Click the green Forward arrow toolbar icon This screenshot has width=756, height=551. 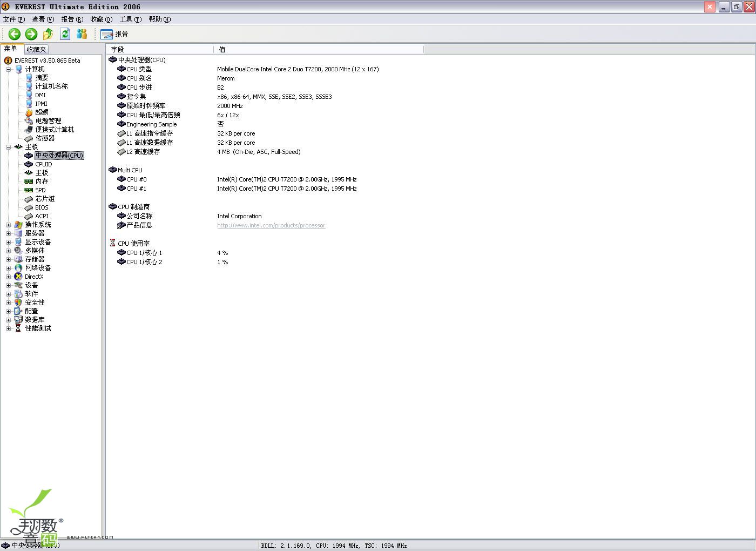(x=31, y=34)
